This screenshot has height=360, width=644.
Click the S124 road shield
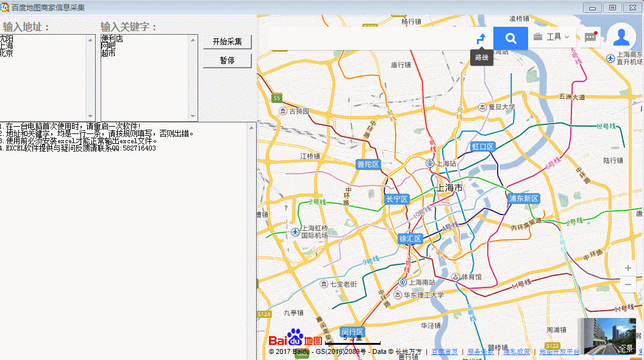click(264, 314)
